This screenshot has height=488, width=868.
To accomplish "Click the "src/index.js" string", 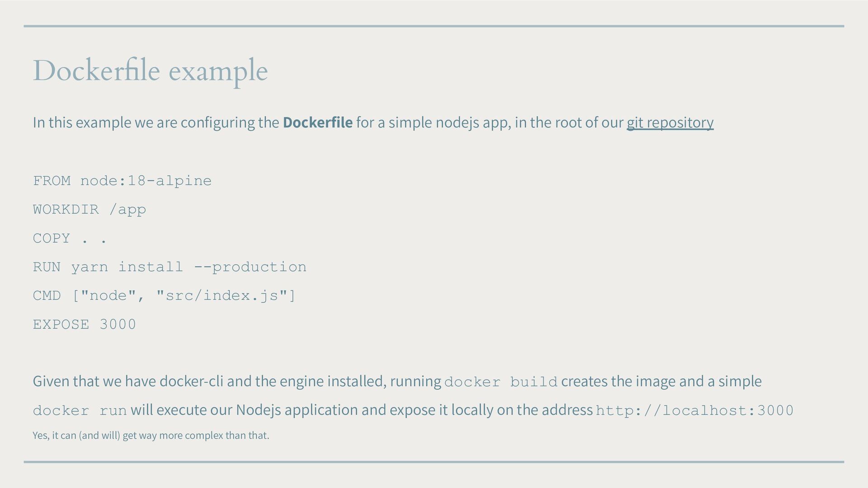I will pyautogui.click(x=222, y=296).
